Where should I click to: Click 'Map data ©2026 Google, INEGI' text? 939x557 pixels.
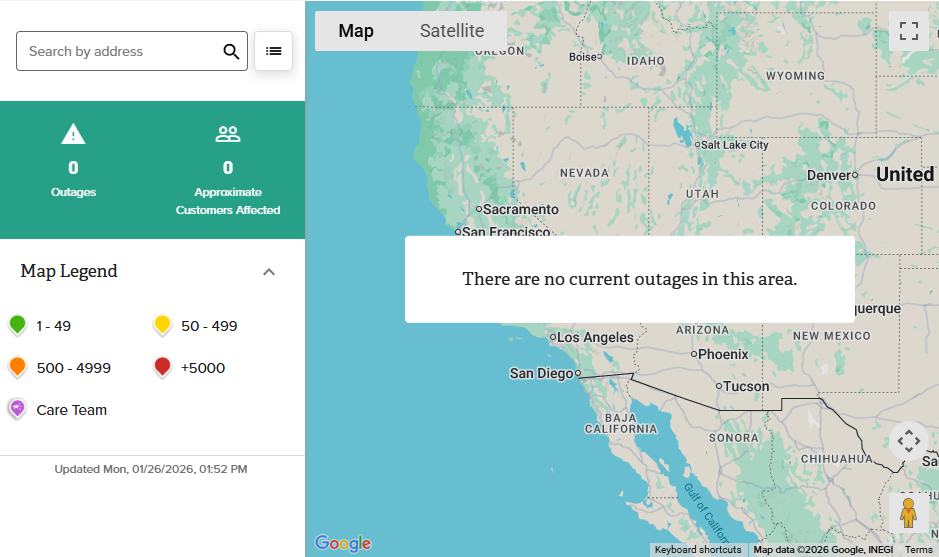pos(823,550)
